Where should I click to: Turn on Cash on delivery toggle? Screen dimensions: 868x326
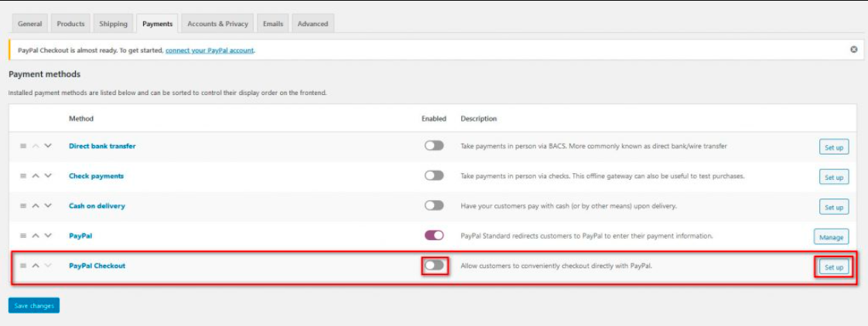point(434,205)
